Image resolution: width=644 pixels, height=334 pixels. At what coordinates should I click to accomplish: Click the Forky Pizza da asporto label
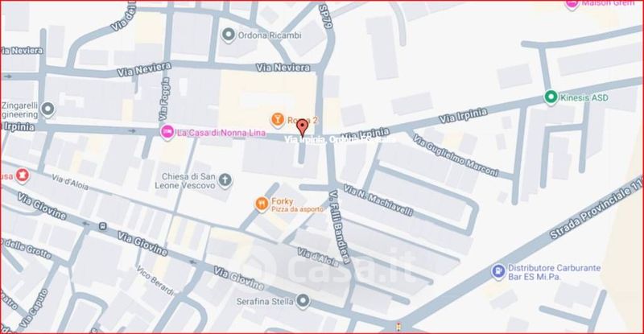[297, 204]
